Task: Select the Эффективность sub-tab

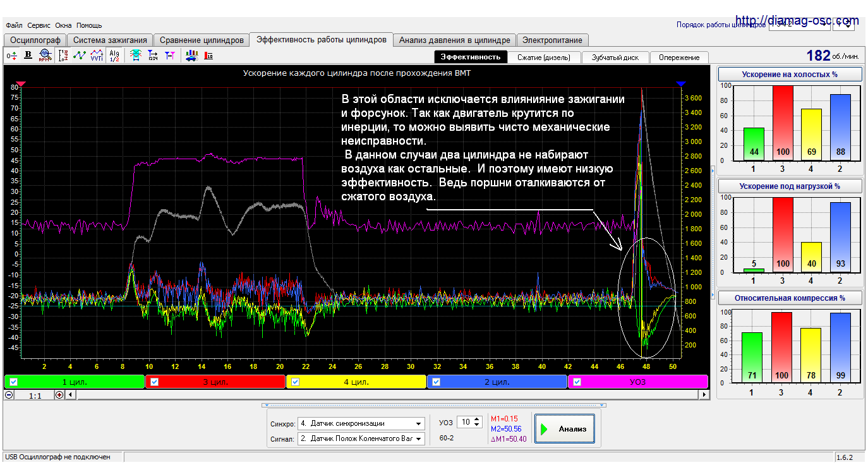Action: [471, 57]
